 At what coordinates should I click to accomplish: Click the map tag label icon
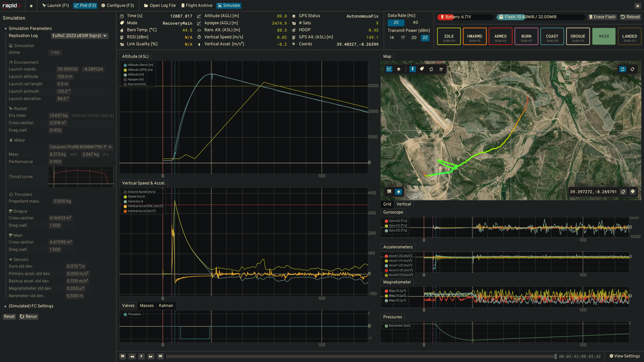point(422,69)
